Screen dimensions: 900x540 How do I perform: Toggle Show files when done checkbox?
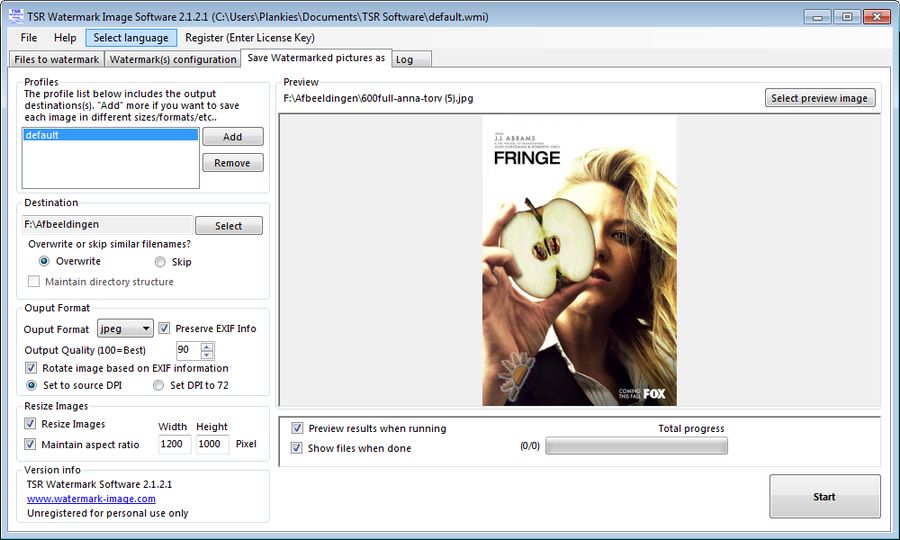[297, 448]
